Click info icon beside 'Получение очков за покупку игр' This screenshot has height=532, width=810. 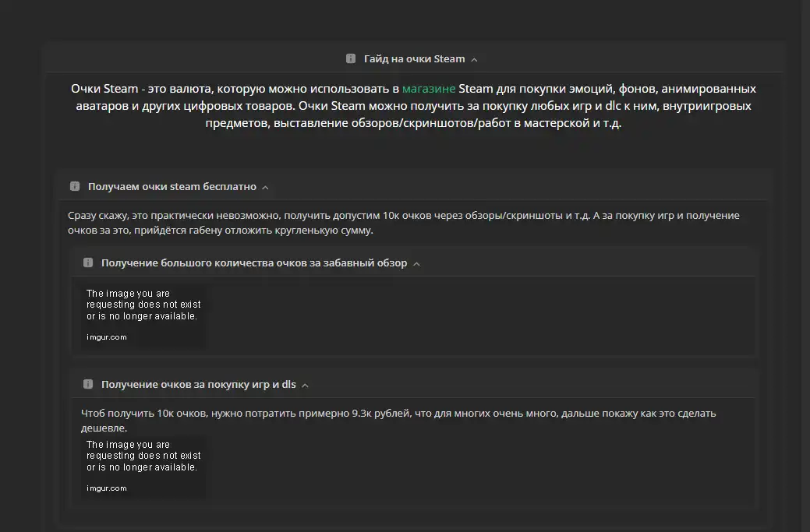[x=88, y=384]
